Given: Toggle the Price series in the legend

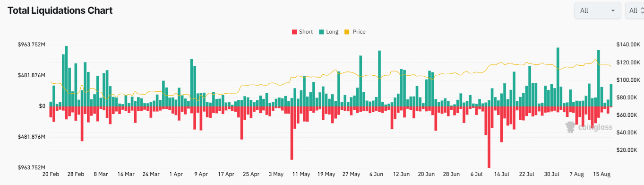Looking at the screenshot, I should click(x=355, y=32).
